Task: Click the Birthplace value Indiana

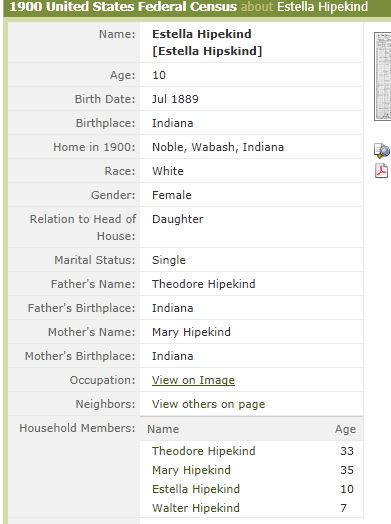Action: pos(172,123)
